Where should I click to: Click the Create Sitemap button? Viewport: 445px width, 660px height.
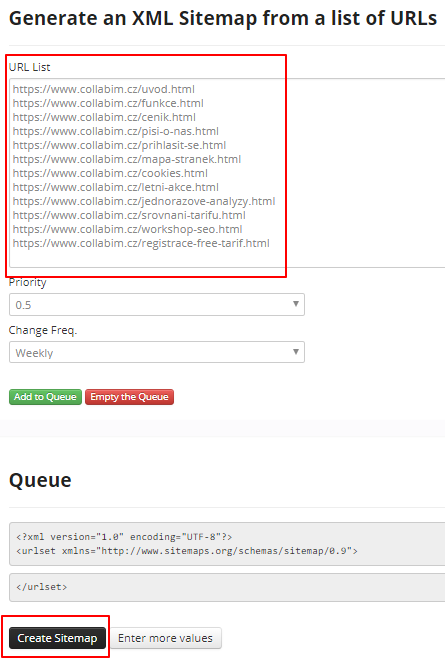click(x=57, y=638)
